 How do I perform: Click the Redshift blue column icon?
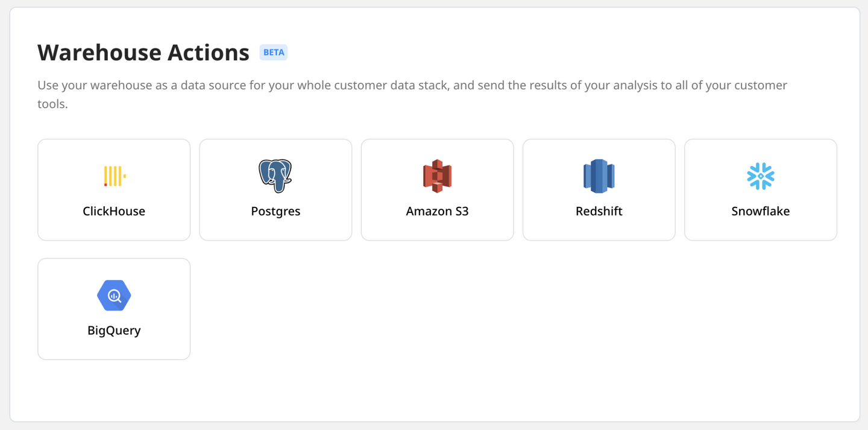click(599, 176)
